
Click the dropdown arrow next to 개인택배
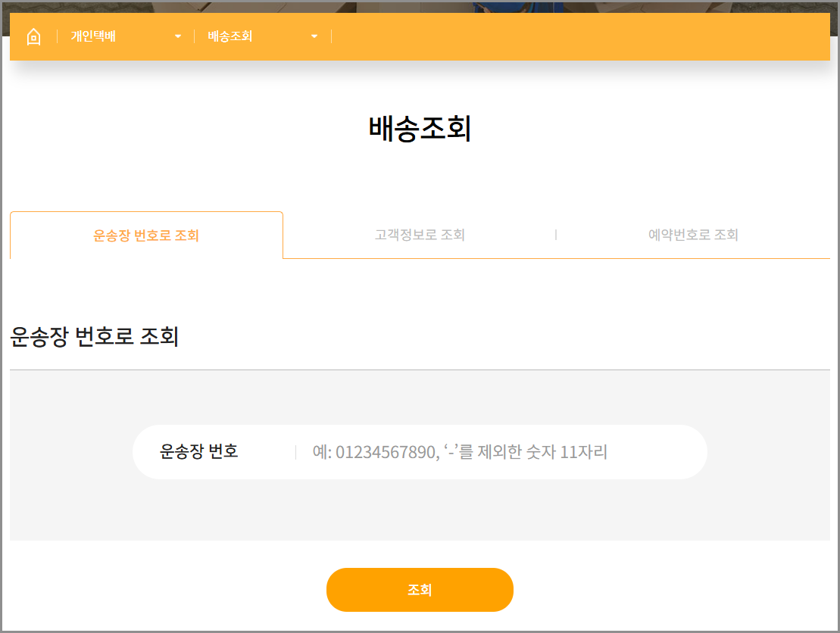[x=178, y=36]
